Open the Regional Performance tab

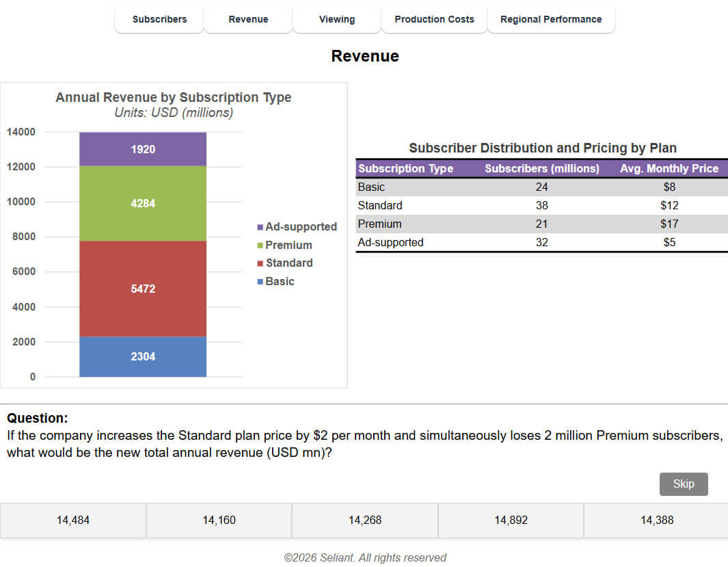(x=551, y=19)
